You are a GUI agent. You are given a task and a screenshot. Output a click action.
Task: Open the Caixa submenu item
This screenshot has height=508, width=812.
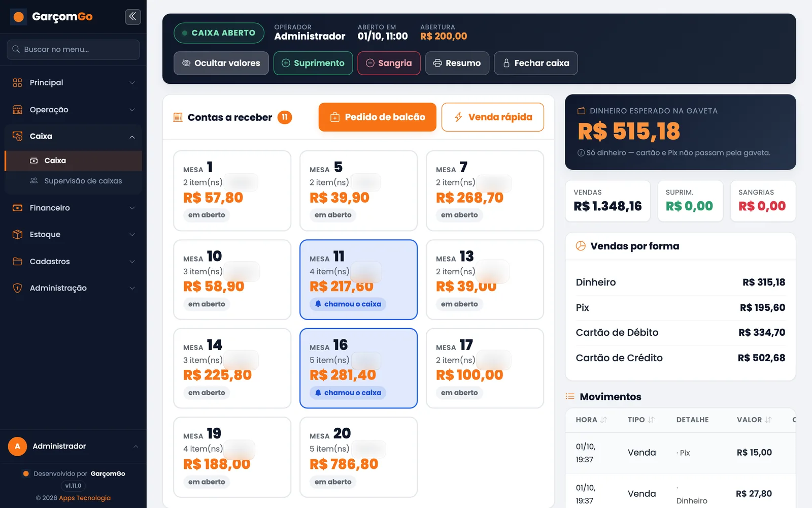(x=74, y=161)
